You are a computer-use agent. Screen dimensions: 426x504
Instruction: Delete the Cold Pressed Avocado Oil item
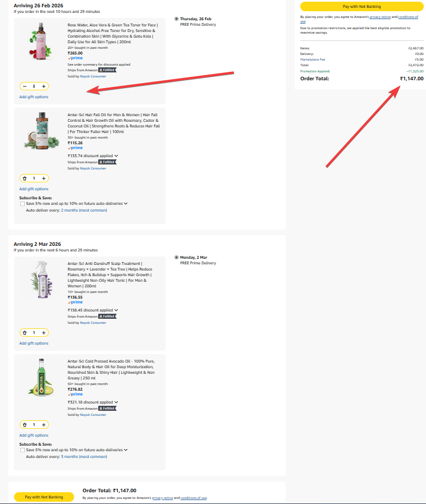tap(25, 425)
